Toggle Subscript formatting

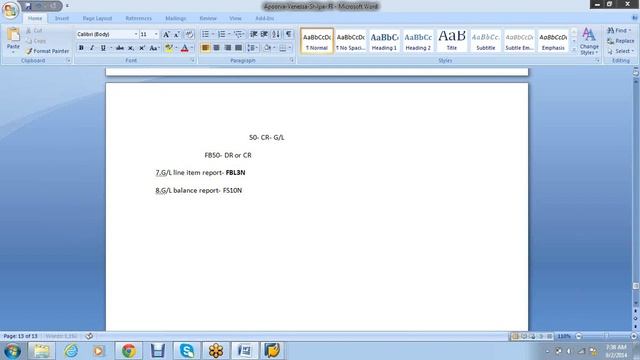[x=131, y=48]
